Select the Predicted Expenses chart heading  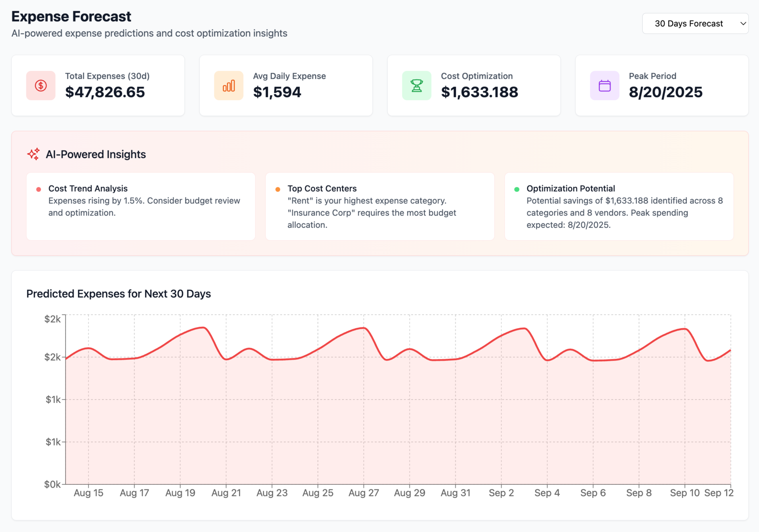point(119,294)
